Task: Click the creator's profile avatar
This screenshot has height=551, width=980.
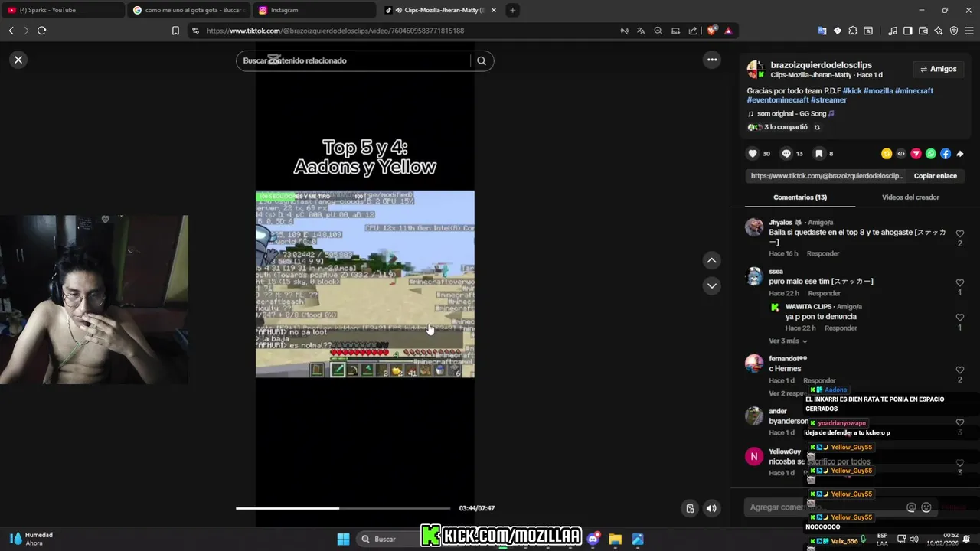Action: point(756,70)
